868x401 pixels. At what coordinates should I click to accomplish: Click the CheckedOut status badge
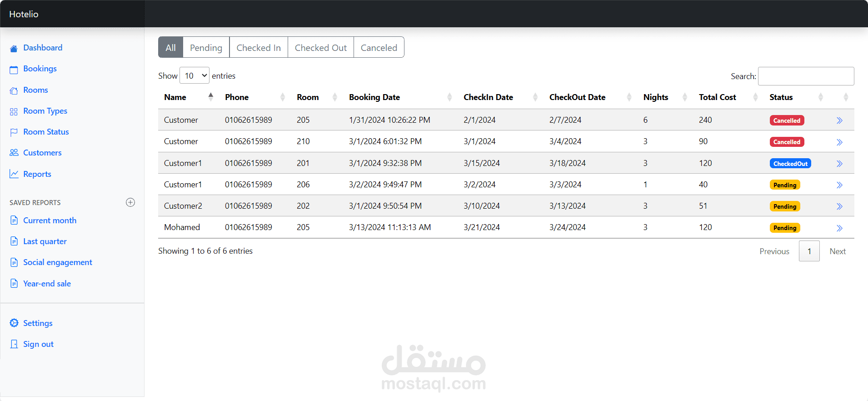(790, 164)
